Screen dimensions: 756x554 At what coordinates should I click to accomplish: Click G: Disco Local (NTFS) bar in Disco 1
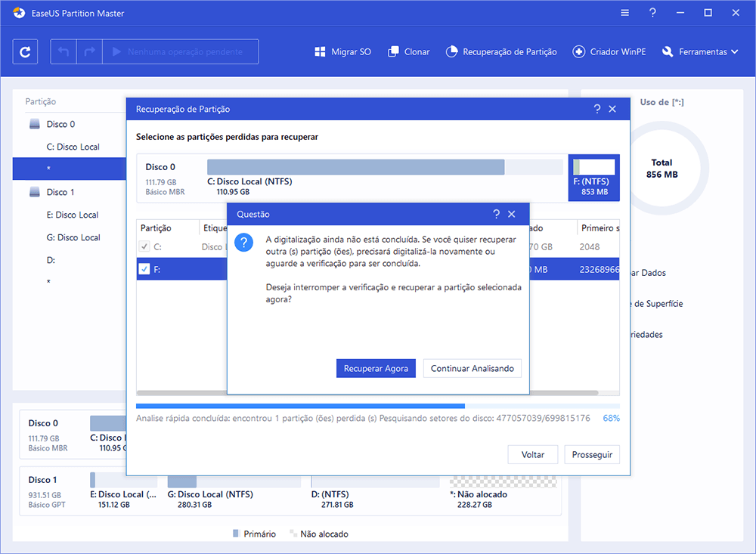[234, 481]
